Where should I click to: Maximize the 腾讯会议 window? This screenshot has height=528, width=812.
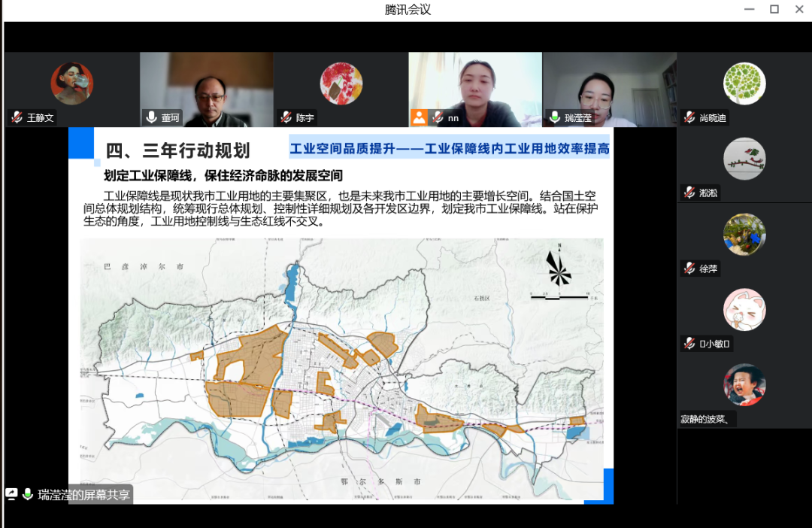point(774,10)
